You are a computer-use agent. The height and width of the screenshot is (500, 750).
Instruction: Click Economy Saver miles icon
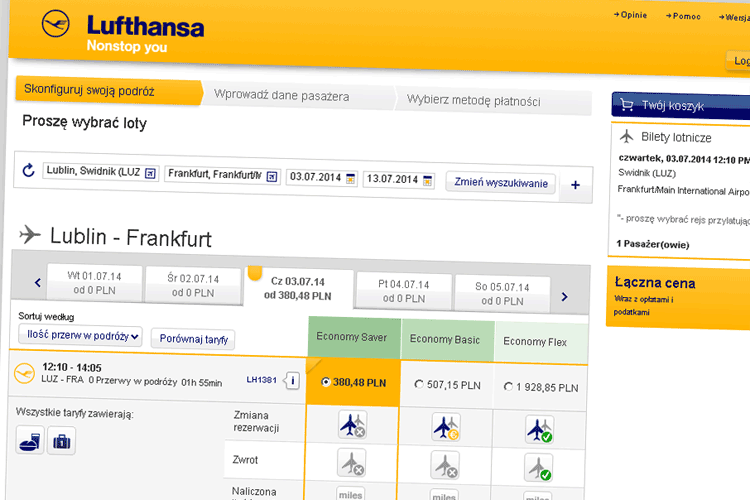click(x=351, y=493)
